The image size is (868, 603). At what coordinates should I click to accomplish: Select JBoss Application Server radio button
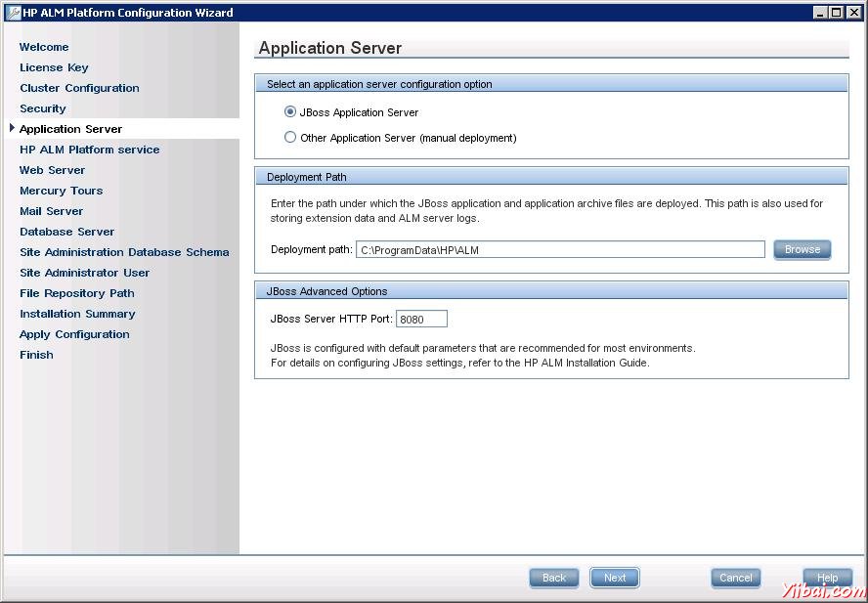(x=290, y=112)
